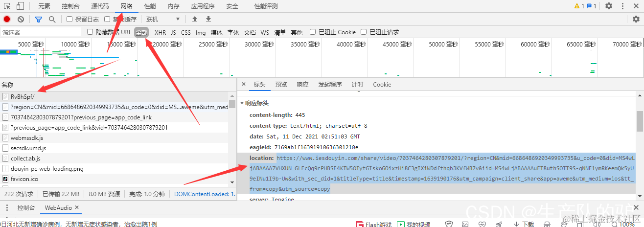Filter requests by Img type

click(201, 32)
